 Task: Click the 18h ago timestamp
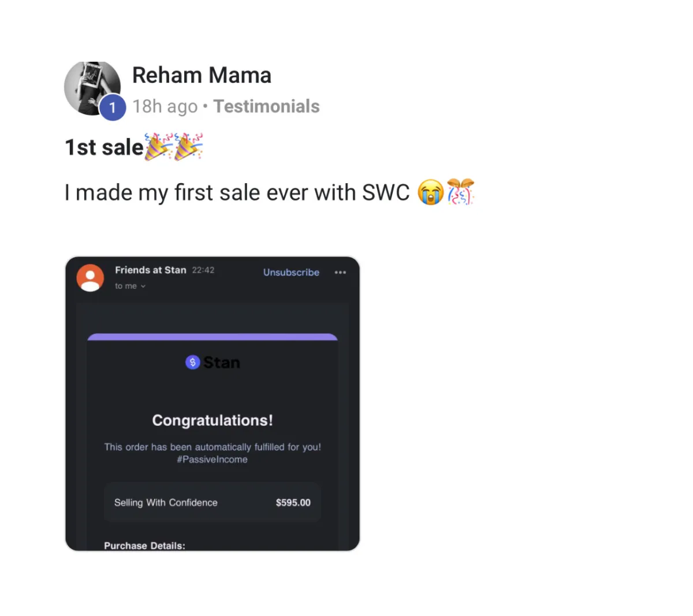[165, 106]
